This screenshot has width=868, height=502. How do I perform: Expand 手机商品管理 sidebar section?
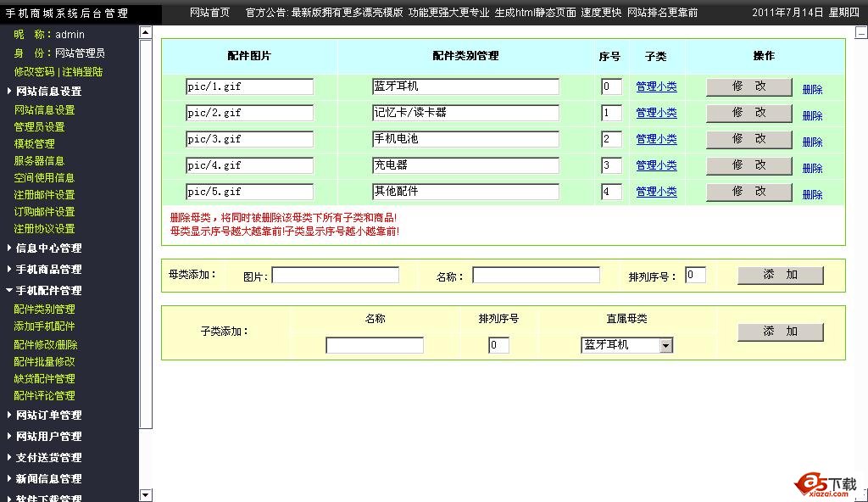48,270
